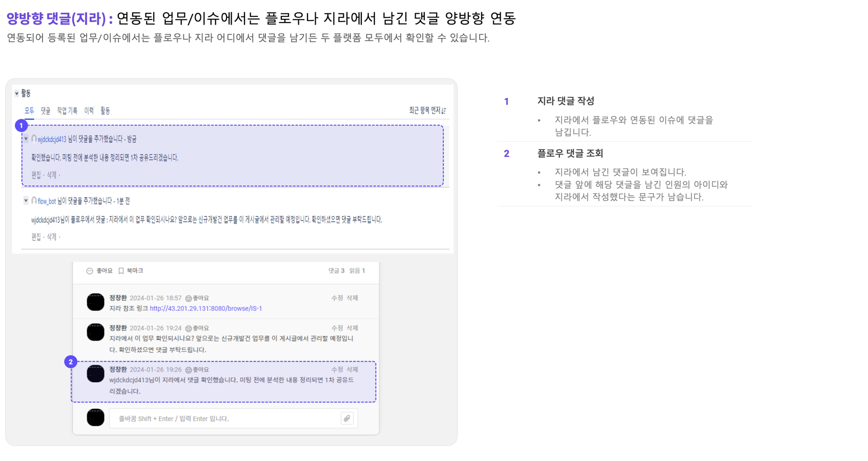
Task: Click the smiley 좋아요 icon above comments
Action: point(90,271)
